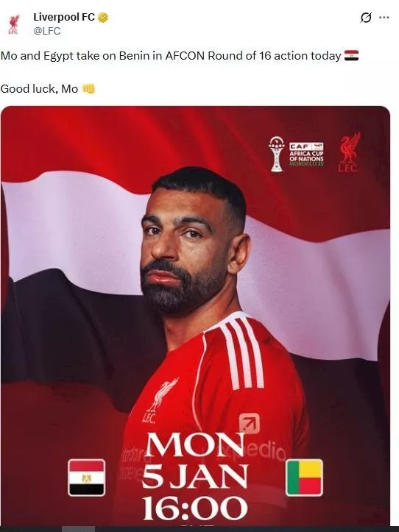Click the CAF Africa Cup of Nations logo
The image size is (399, 532).
[306, 154]
